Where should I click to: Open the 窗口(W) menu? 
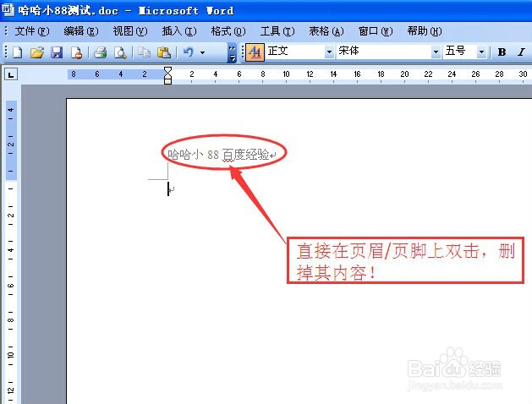pos(376,31)
